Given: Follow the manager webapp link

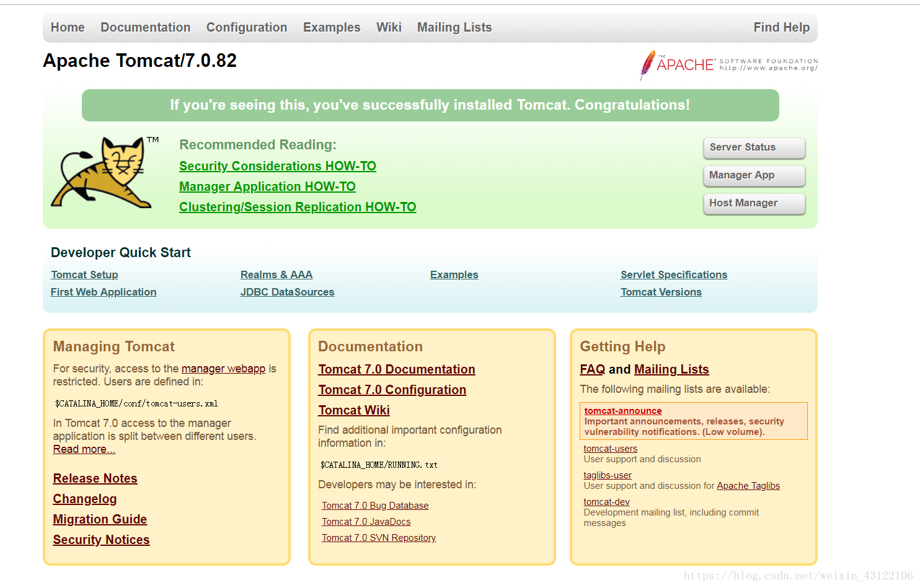Looking at the screenshot, I should 223,369.
